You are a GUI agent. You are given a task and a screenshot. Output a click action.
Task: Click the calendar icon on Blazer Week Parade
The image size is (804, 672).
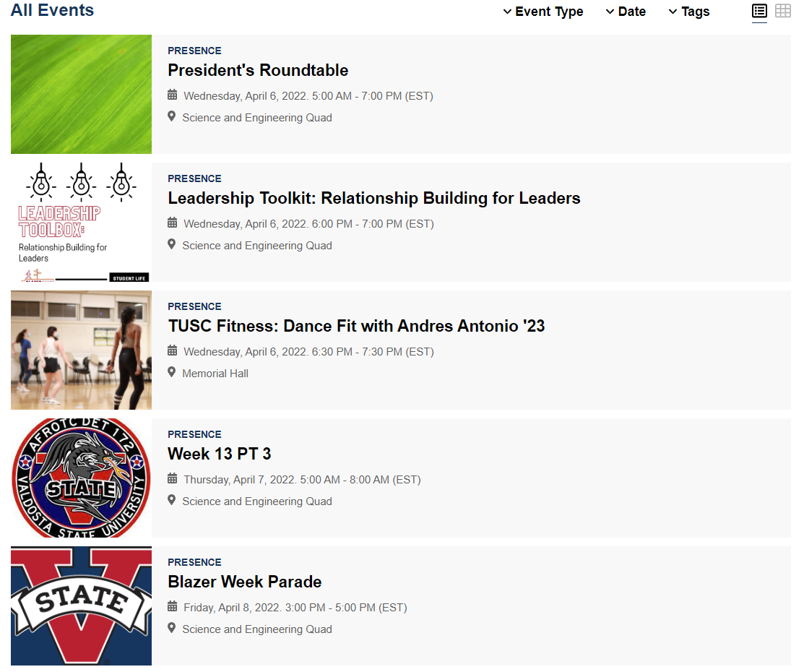[172, 607]
